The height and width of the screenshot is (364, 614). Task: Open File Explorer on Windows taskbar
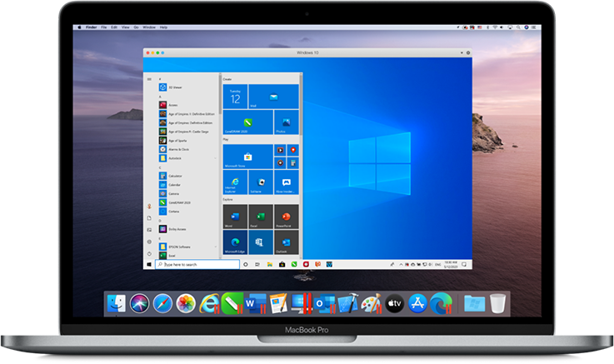click(x=270, y=265)
